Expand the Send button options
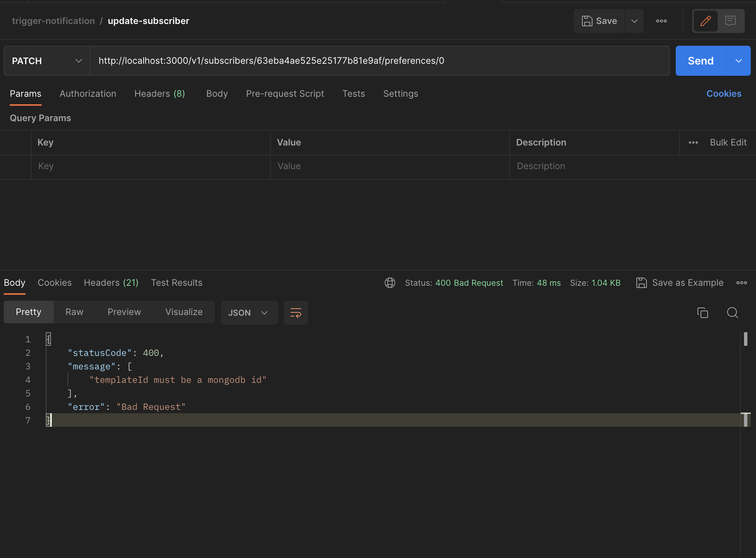Viewport: 756px width, 558px height. click(x=739, y=61)
